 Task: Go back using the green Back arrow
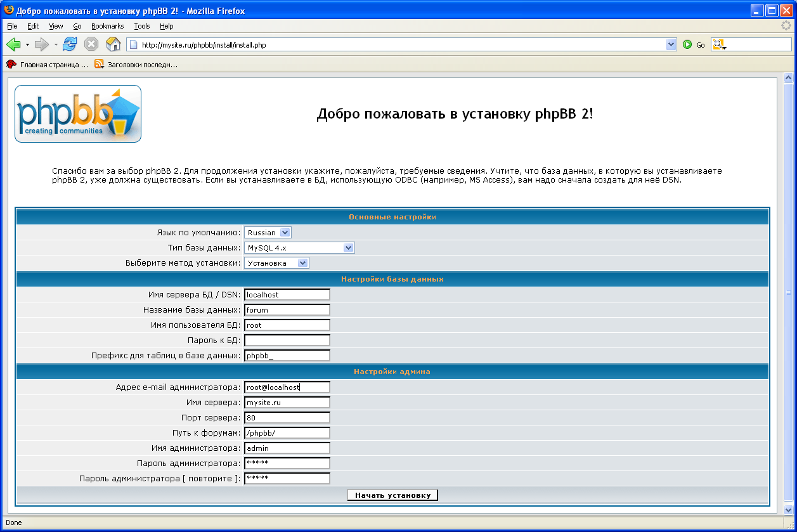point(13,44)
